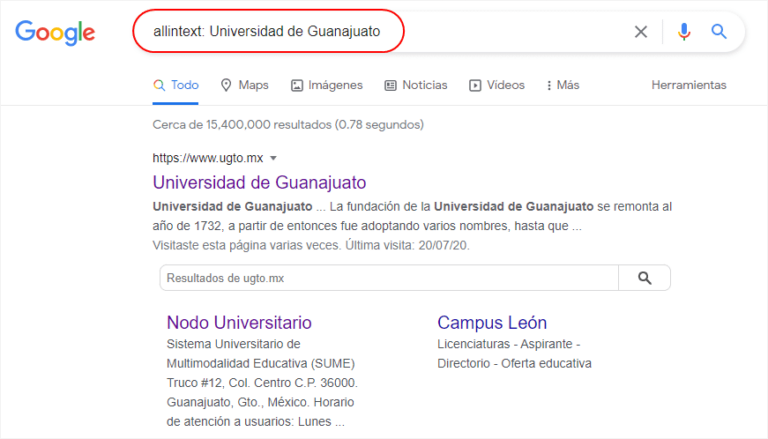Click the https://www.ugto.mx URL text
Viewport: 768px width, 439px height.
[208, 158]
